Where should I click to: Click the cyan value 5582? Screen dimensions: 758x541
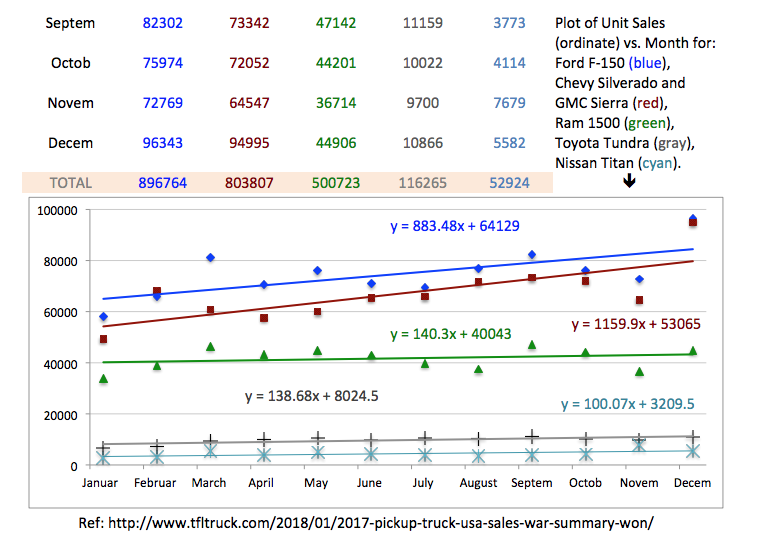click(509, 143)
